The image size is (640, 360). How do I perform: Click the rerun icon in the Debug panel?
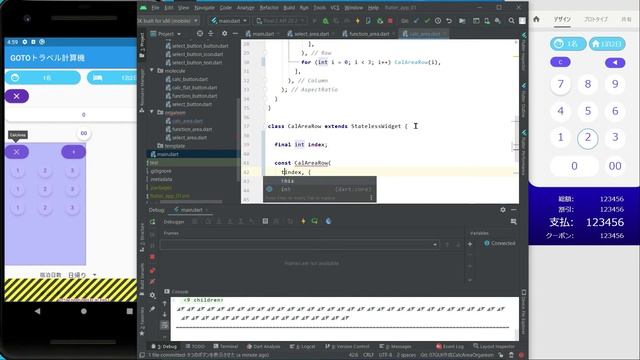pyautogui.click(x=153, y=222)
